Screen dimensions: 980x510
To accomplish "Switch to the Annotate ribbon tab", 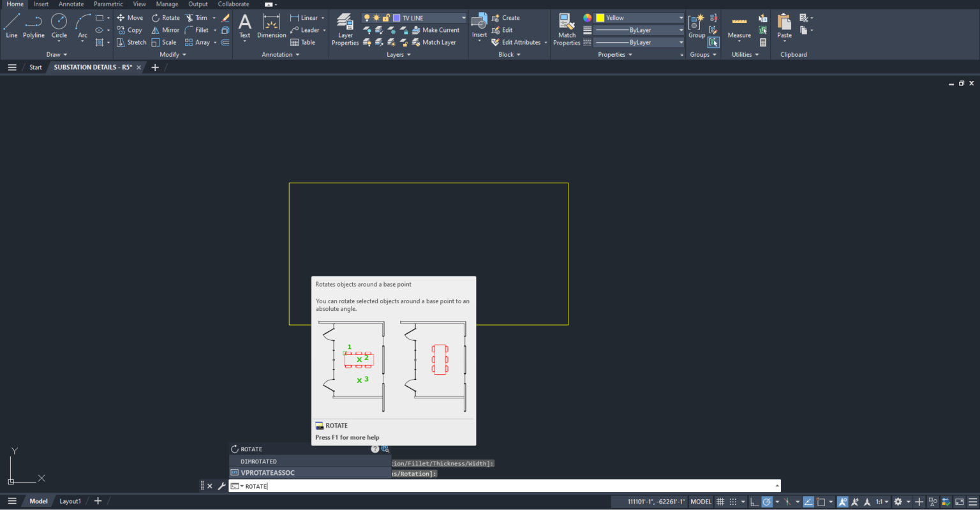I will (71, 4).
